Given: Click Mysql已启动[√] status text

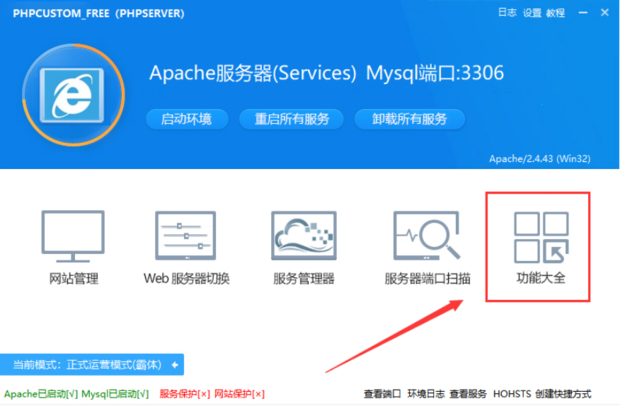Looking at the screenshot, I should point(115,394).
